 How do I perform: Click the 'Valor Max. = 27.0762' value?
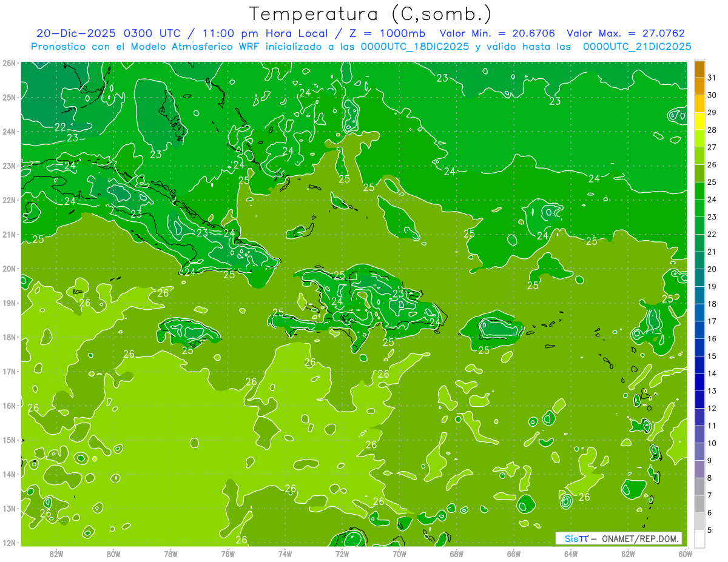[x=625, y=33]
